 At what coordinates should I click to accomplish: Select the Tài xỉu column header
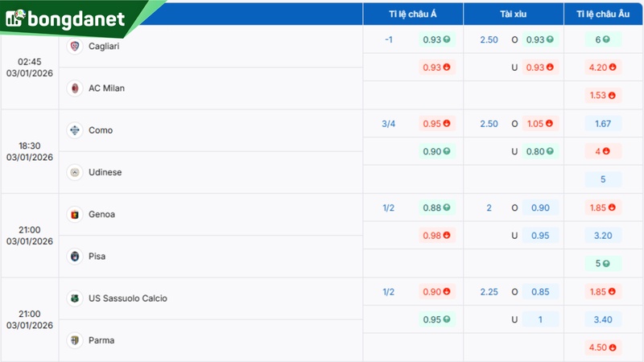[x=512, y=14]
